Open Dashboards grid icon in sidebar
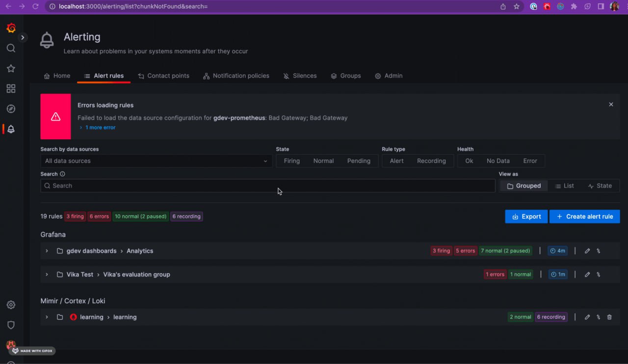628x364 pixels. pyautogui.click(x=11, y=89)
